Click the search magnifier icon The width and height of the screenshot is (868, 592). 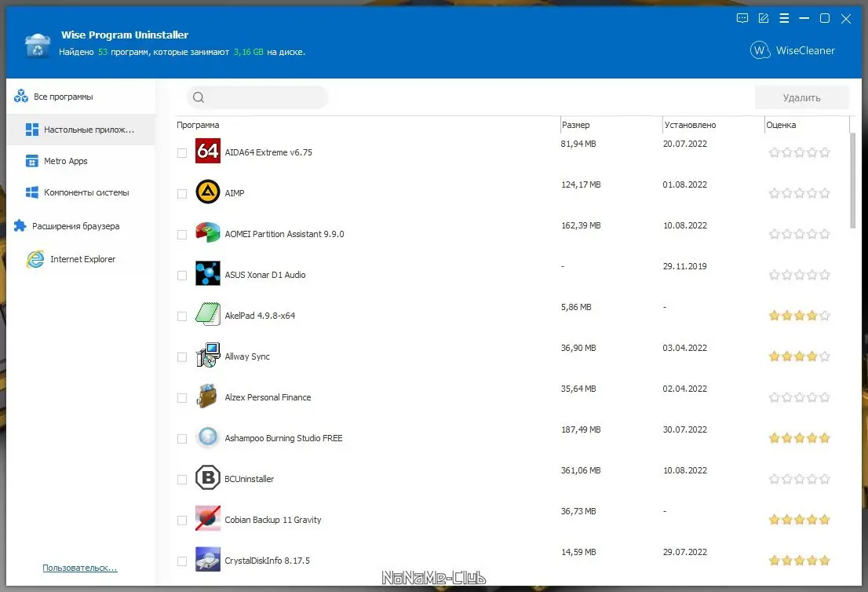199,97
